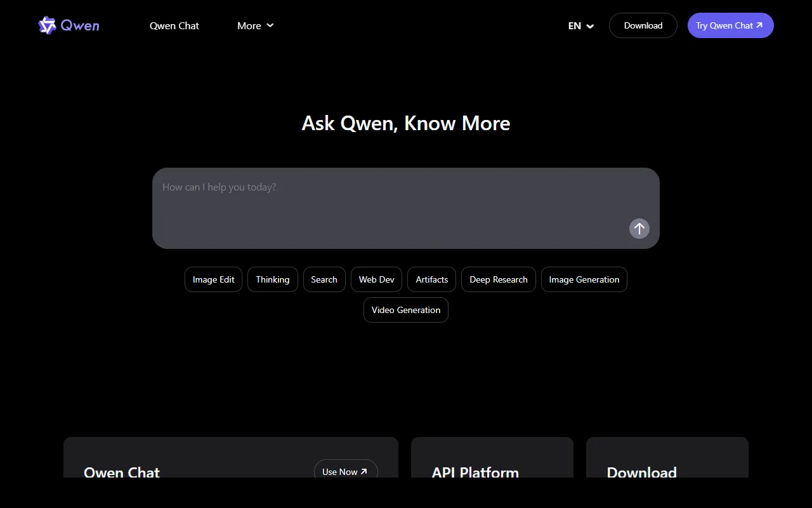Toggle the Search chip
Image resolution: width=812 pixels, height=508 pixels.
click(324, 279)
